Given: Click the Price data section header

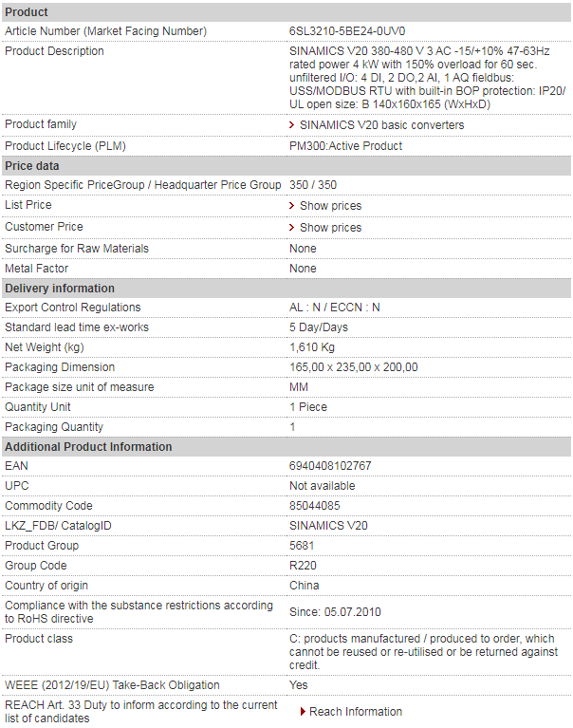Looking at the screenshot, I should [x=286, y=166].
